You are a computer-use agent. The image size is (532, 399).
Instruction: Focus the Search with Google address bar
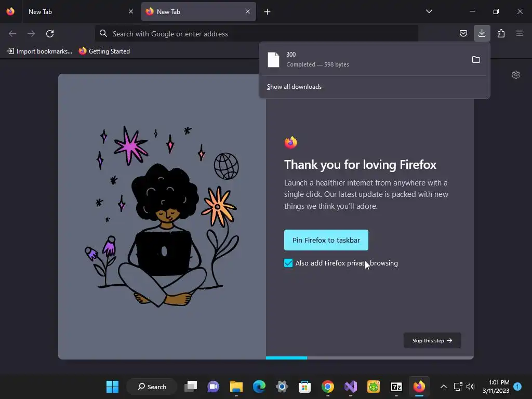click(x=257, y=34)
